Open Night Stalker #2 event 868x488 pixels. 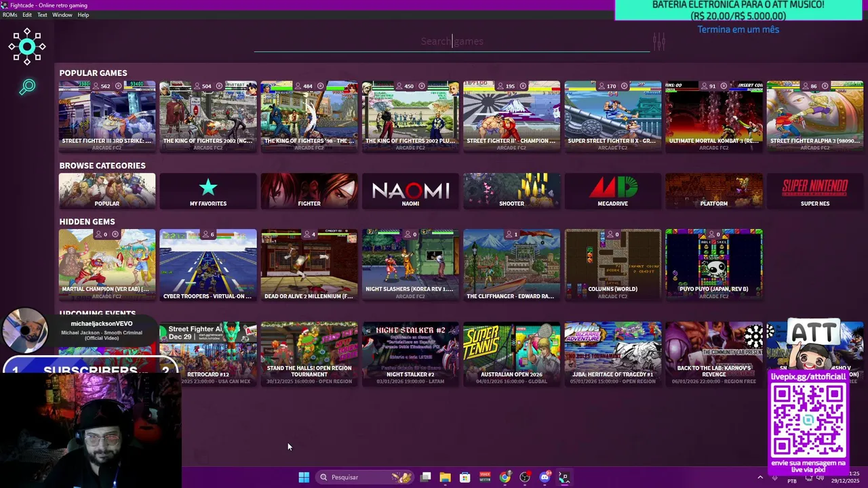tap(410, 354)
